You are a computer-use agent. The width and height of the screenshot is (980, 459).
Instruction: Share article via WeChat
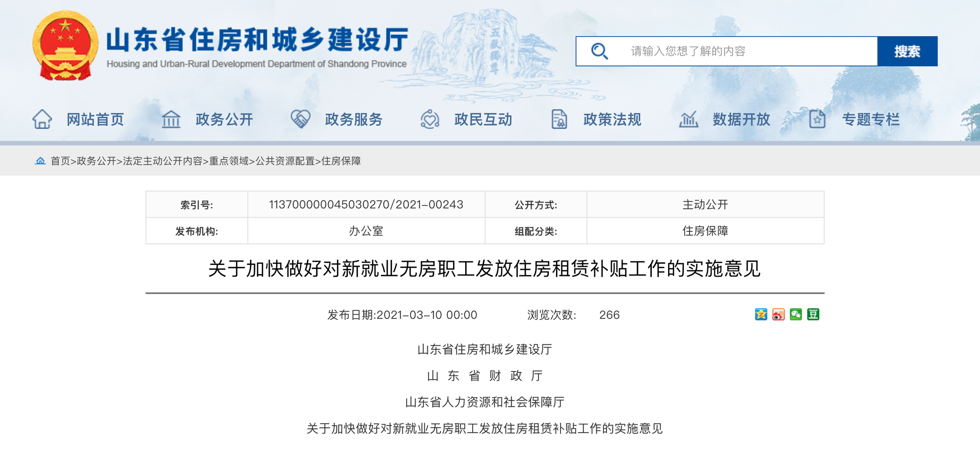796,315
